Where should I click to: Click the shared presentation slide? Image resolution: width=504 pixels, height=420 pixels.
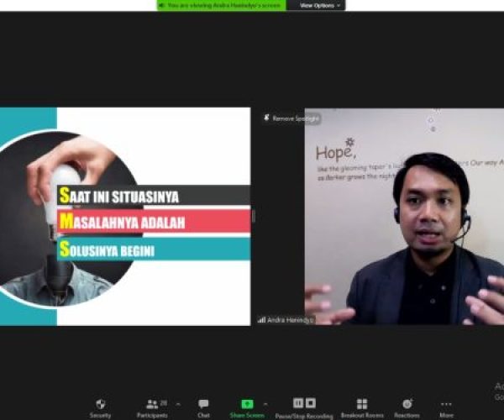click(x=125, y=217)
